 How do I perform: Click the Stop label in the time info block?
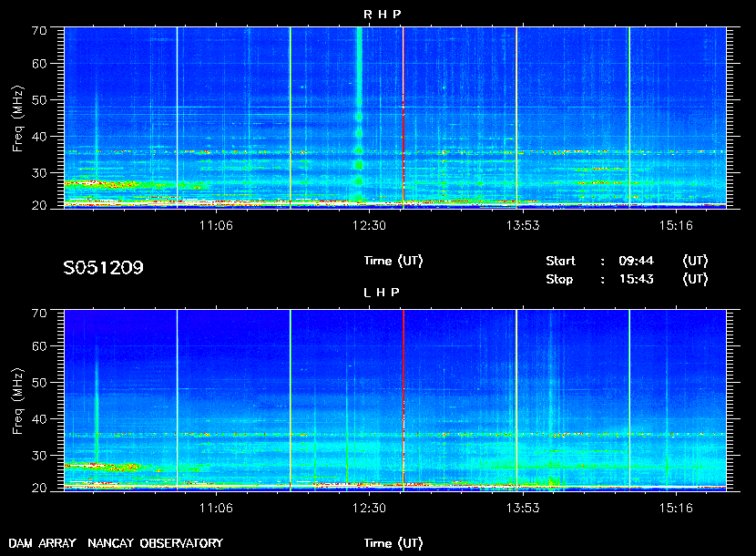click(559, 280)
